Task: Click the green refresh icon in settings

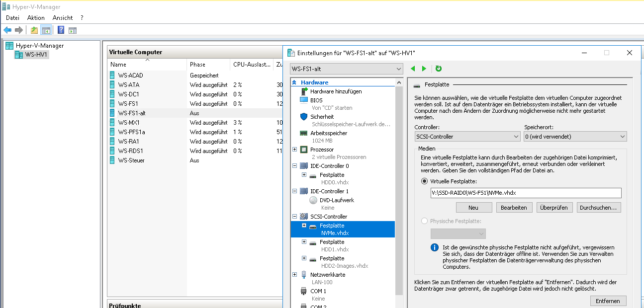Action: 439,69
